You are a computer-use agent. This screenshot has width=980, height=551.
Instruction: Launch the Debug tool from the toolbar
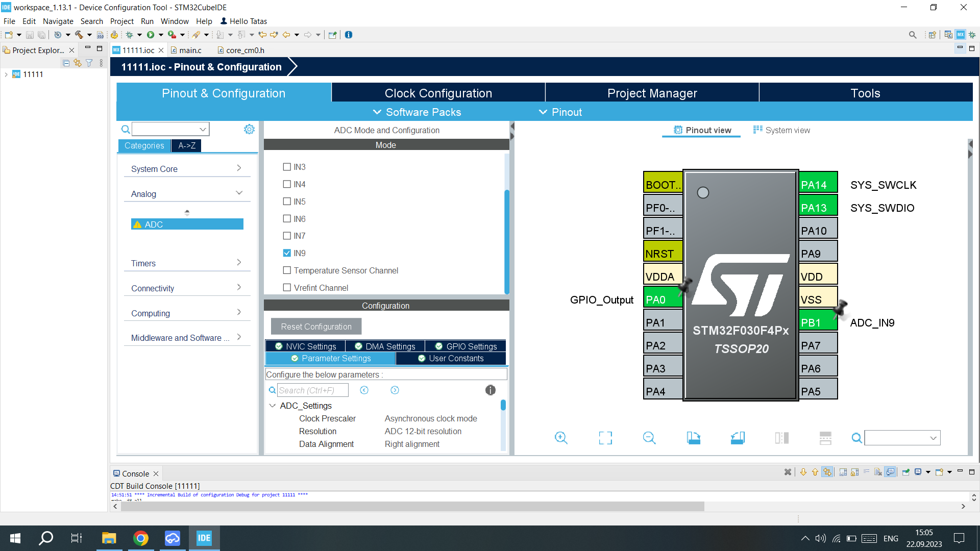[132, 34]
